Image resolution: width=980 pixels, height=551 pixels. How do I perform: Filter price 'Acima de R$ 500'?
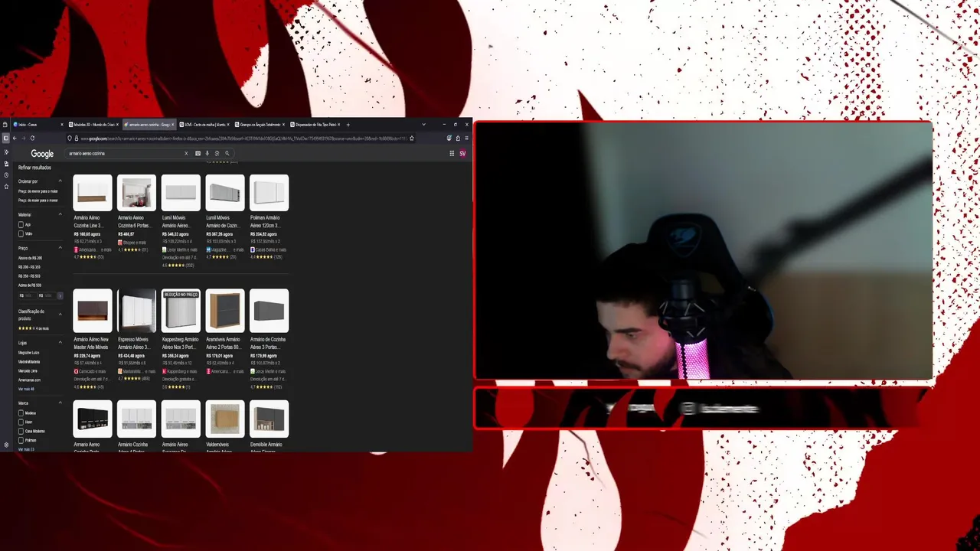pyautogui.click(x=29, y=285)
